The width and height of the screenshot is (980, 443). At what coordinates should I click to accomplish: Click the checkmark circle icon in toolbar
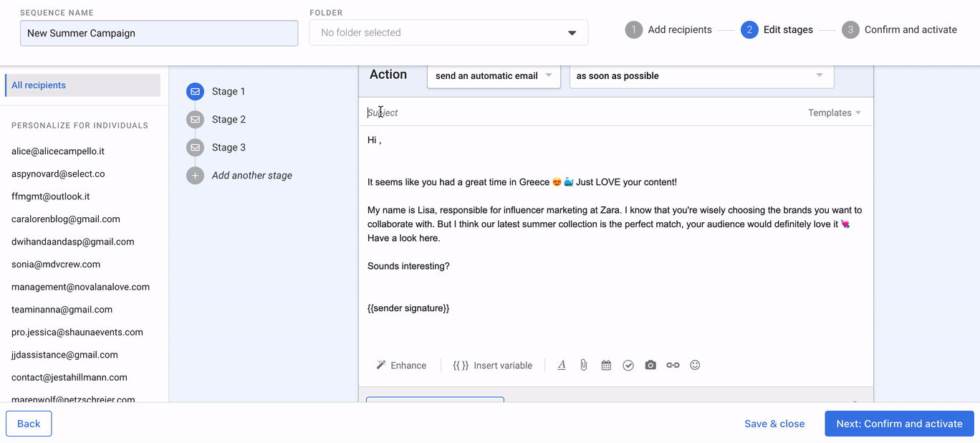pyautogui.click(x=628, y=365)
